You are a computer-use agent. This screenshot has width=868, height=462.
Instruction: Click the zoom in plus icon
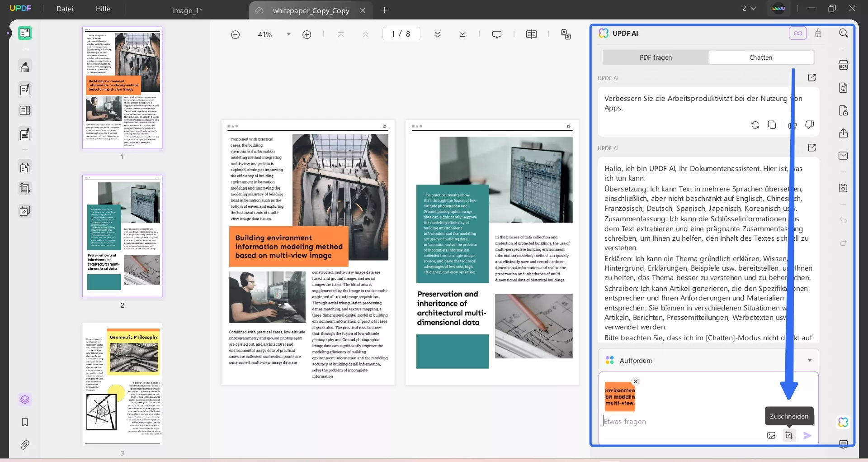click(x=307, y=34)
